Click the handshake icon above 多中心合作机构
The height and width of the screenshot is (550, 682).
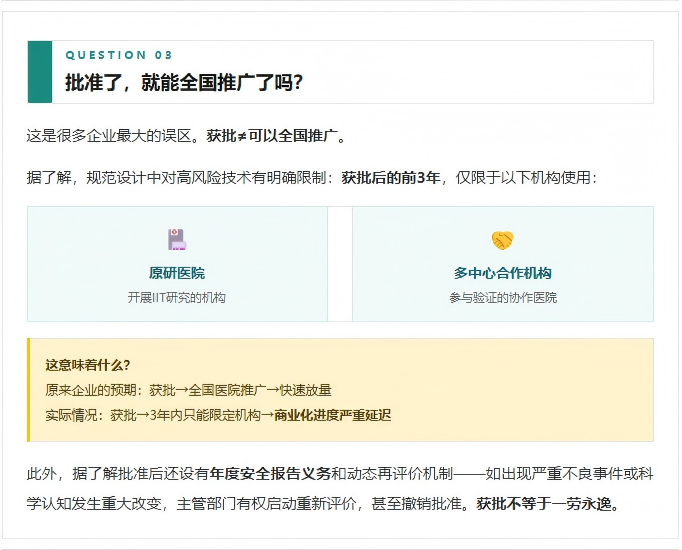tap(502, 240)
